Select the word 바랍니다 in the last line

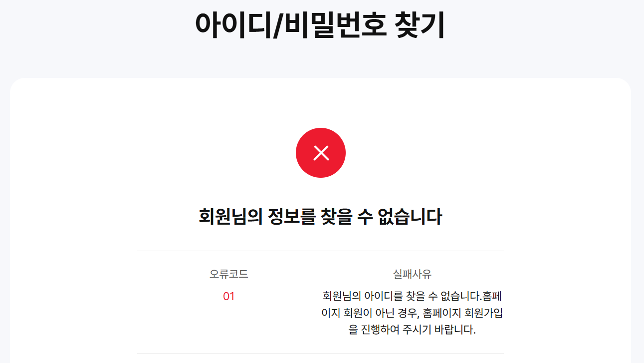455,330
